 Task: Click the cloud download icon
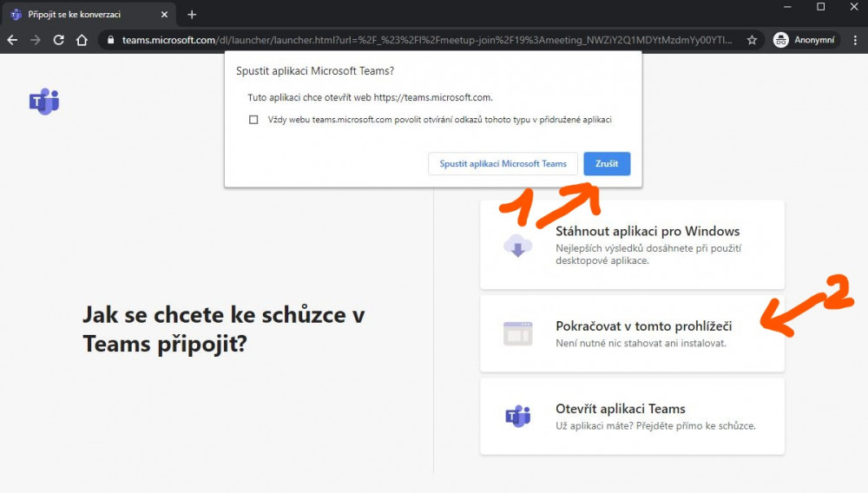tap(518, 246)
